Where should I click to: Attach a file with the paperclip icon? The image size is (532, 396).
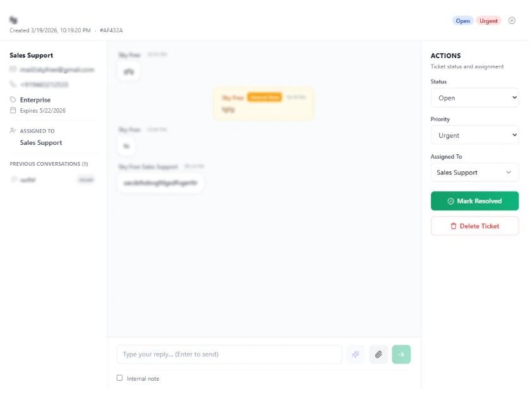point(378,354)
